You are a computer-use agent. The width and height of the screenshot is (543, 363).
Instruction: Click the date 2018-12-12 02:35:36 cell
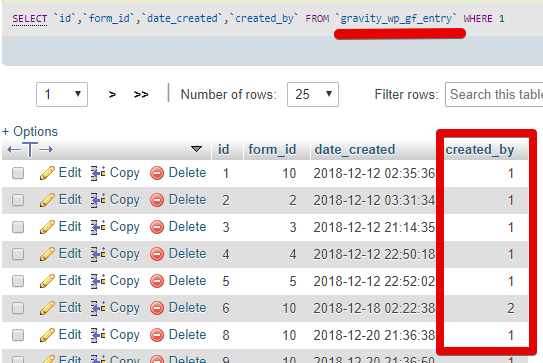pyautogui.click(x=374, y=173)
